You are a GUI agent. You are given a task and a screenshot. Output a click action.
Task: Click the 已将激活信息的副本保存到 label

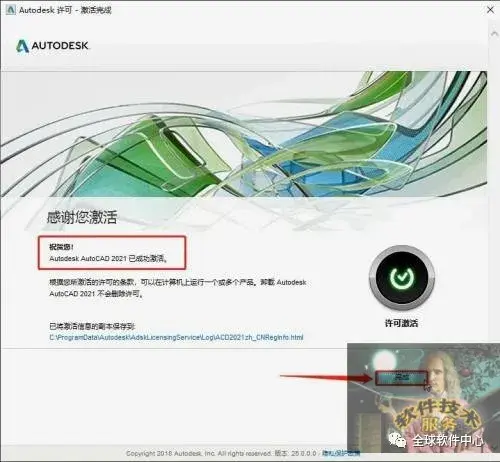[92, 326]
